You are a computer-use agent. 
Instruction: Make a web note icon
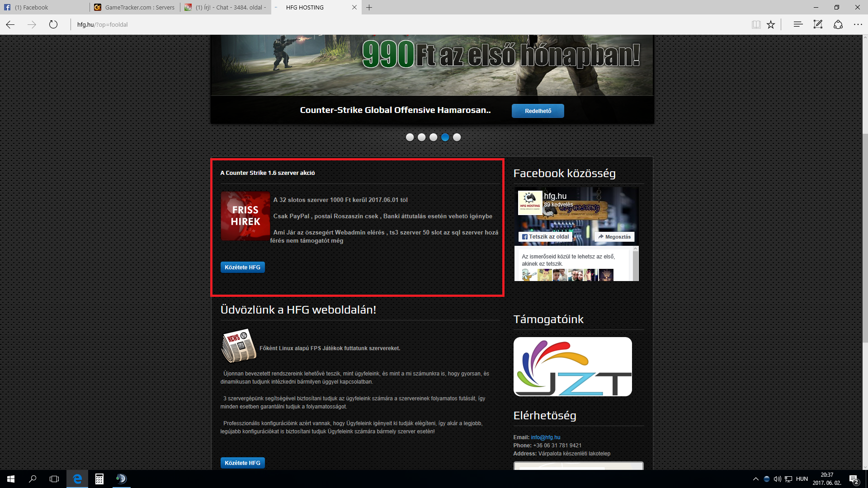pyautogui.click(x=818, y=24)
